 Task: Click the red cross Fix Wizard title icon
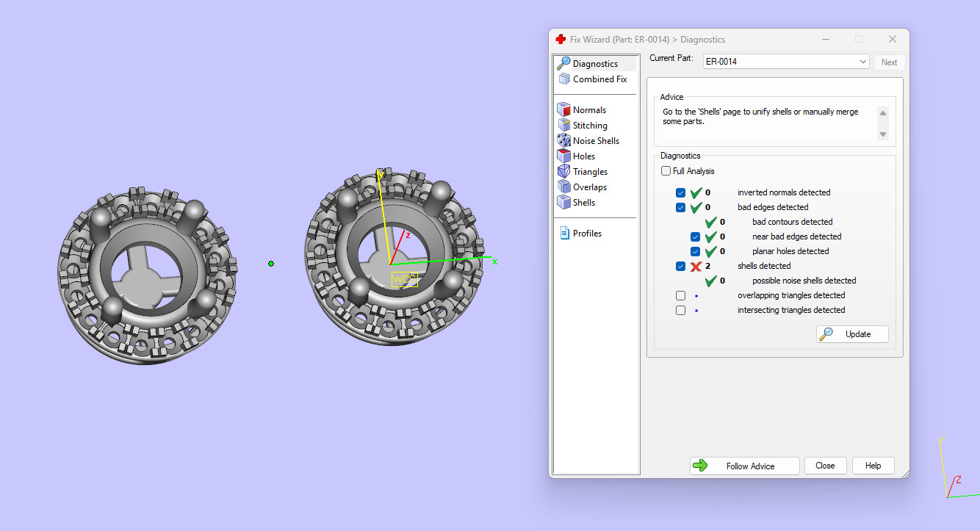pyautogui.click(x=561, y=40)
